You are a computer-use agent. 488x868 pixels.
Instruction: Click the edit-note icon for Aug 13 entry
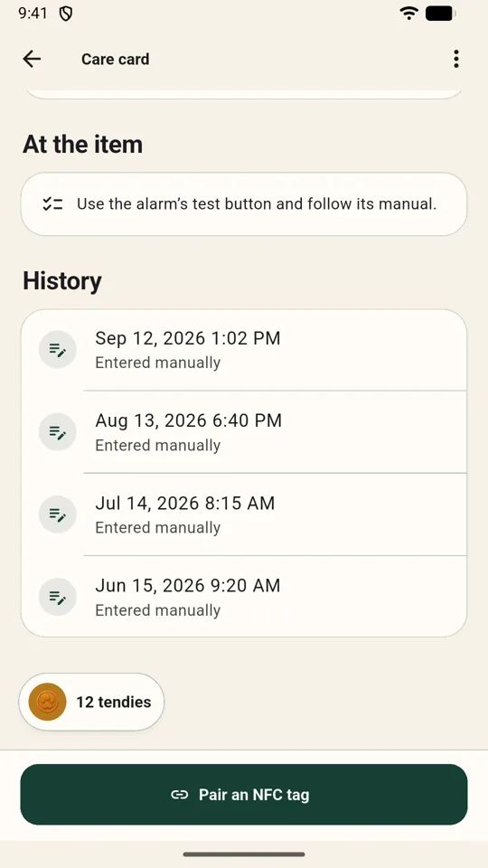pos(58,432)
